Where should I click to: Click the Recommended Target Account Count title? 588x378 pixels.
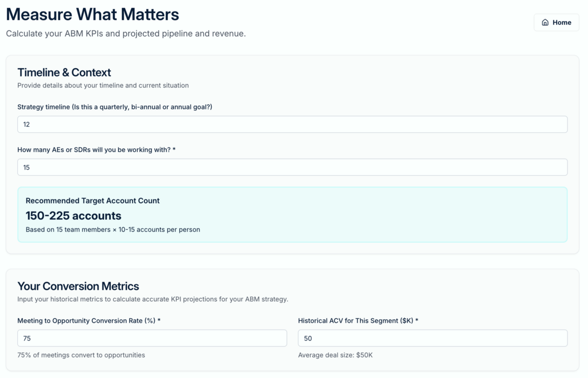pos(93,201)
